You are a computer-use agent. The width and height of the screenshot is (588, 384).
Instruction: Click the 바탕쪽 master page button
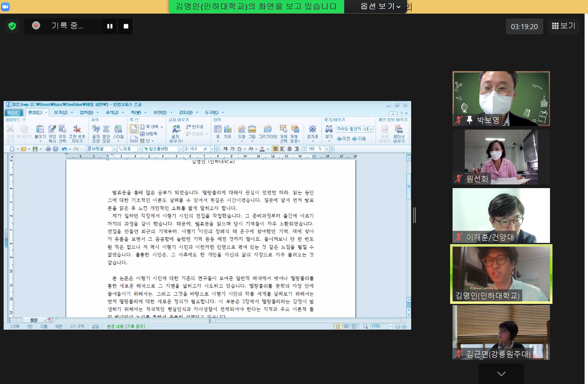click(x=149, y=134)
